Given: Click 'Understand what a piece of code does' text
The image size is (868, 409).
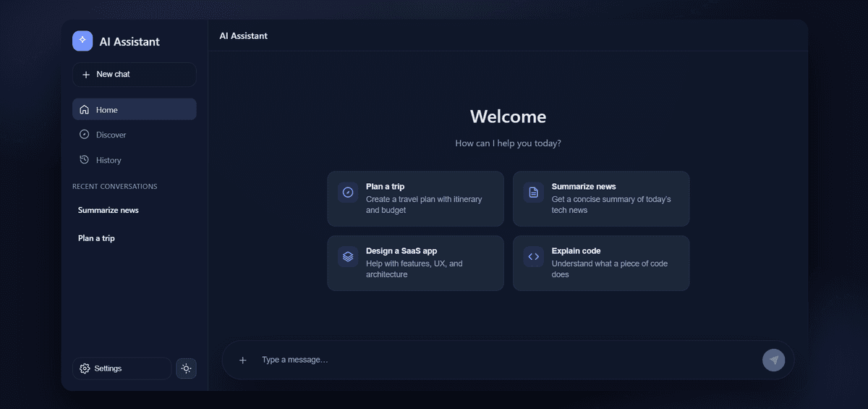Looking at the screenshot, I should click(610, 269).
